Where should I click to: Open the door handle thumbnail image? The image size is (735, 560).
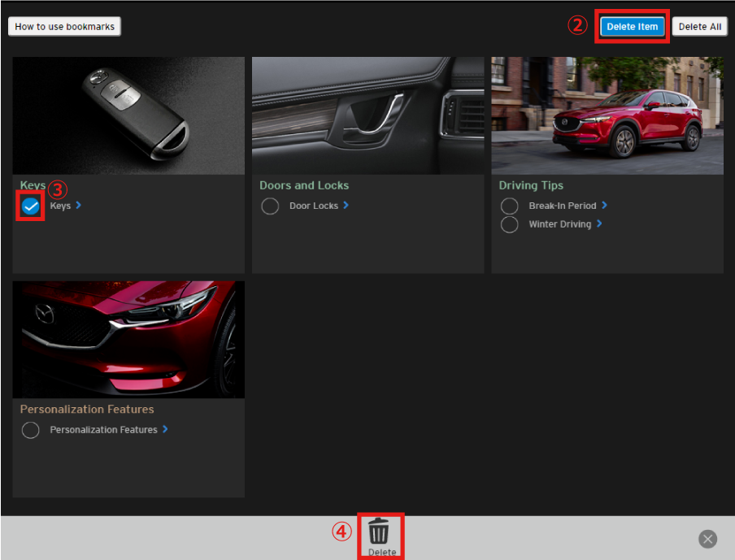[367, 115]
